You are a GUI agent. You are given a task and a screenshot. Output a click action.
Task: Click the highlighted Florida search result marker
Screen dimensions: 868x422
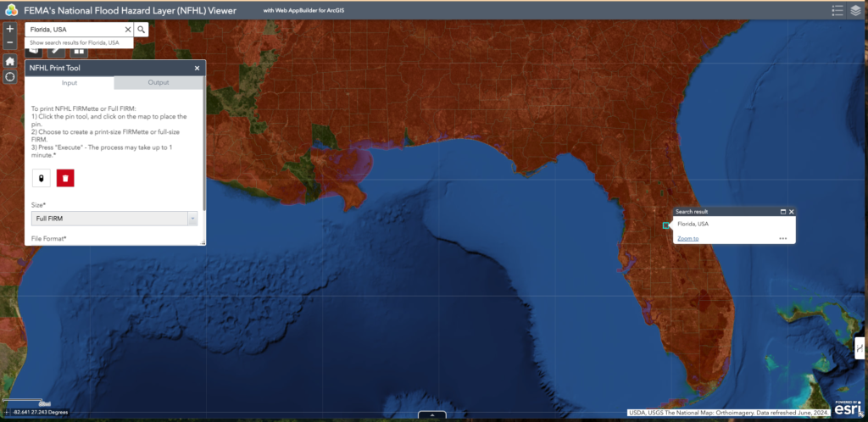click(666, 225)
